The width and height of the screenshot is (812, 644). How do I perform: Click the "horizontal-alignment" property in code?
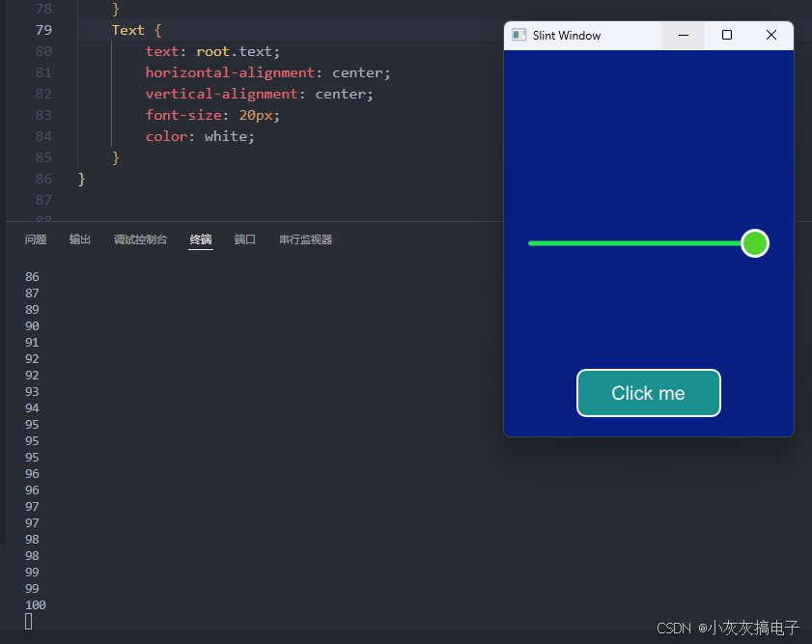(230, 72)
